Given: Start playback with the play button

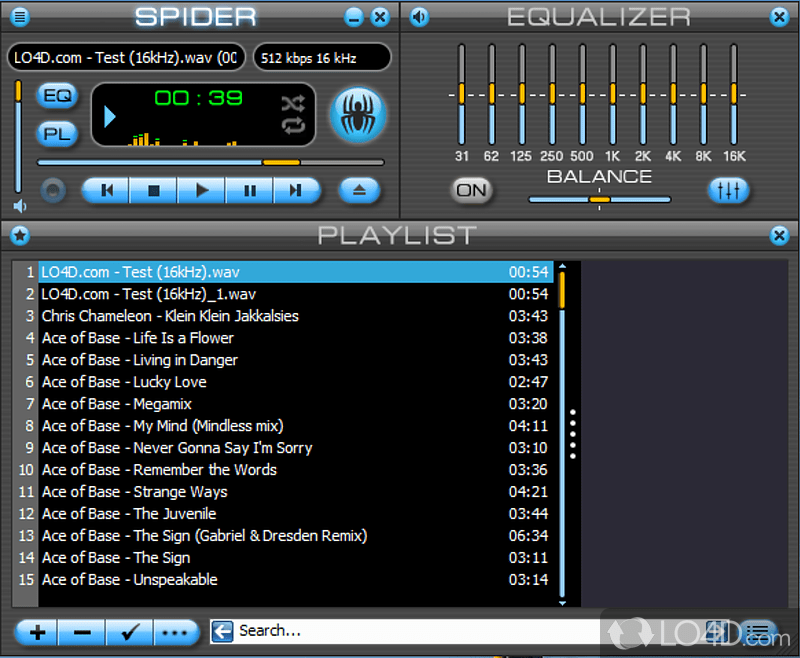Looking at the screenshot, I should click(201, 191).
